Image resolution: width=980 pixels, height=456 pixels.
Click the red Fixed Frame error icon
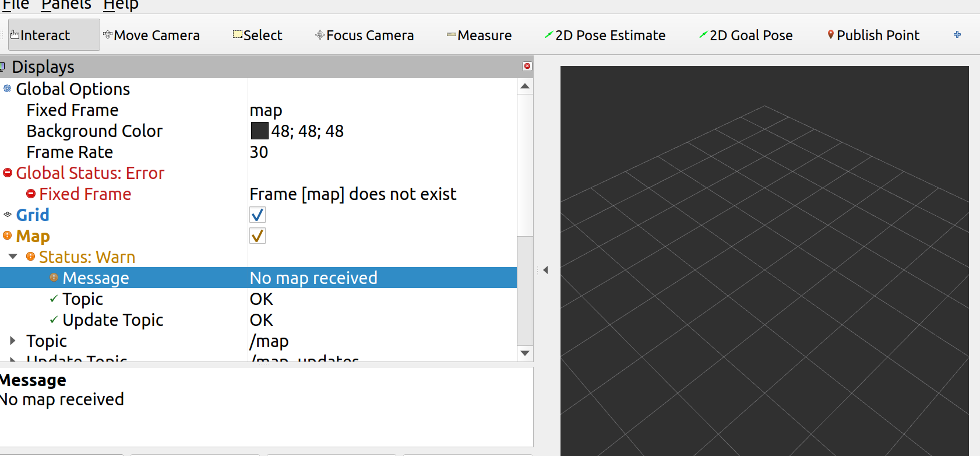tap(31, 194)
